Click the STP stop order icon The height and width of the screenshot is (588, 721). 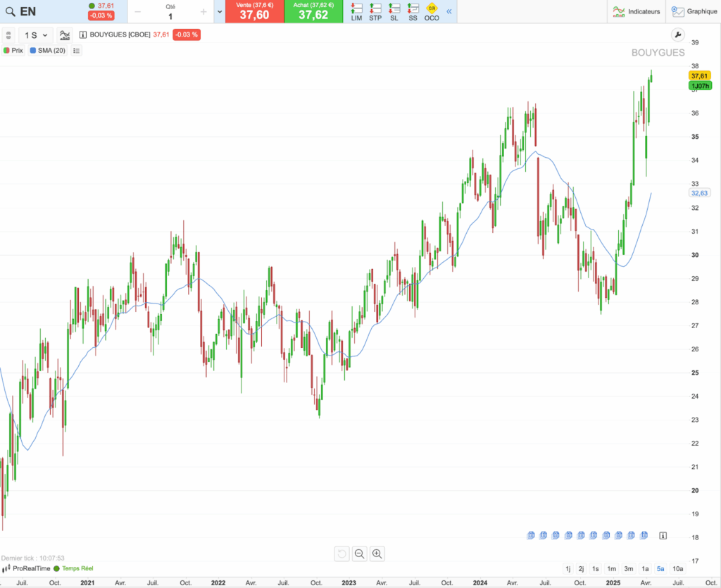coord(375,11)
